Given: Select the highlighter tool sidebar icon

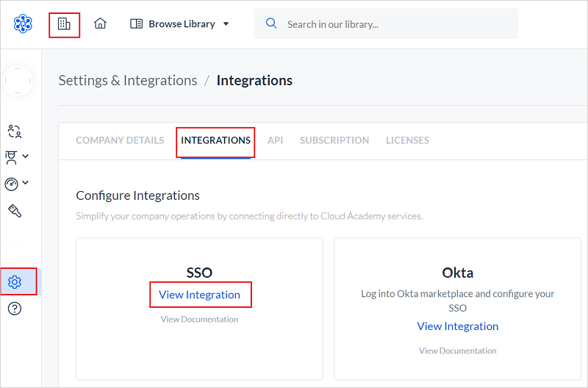Looking at the screenshot, I should click(x=15, y=211).
